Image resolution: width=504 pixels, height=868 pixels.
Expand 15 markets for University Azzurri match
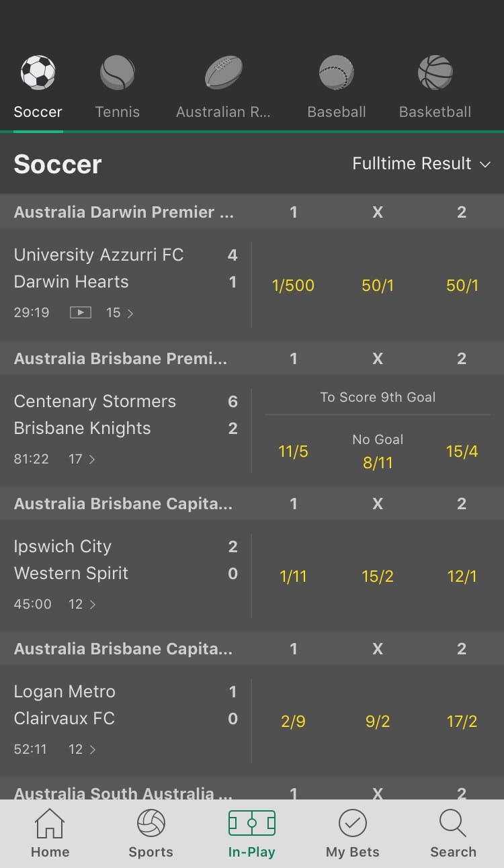120,312
